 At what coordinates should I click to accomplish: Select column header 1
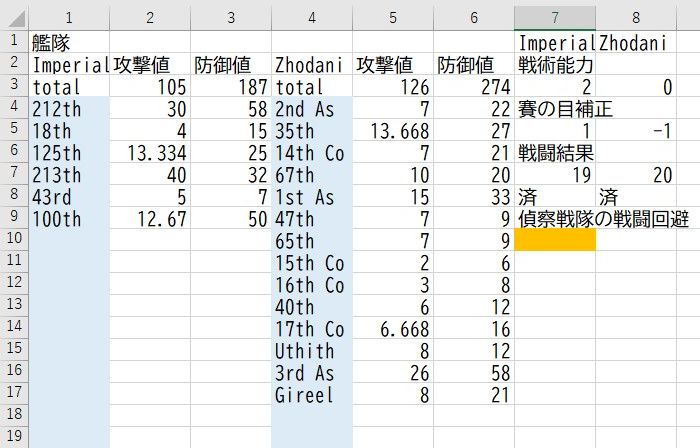coord(69,18)
